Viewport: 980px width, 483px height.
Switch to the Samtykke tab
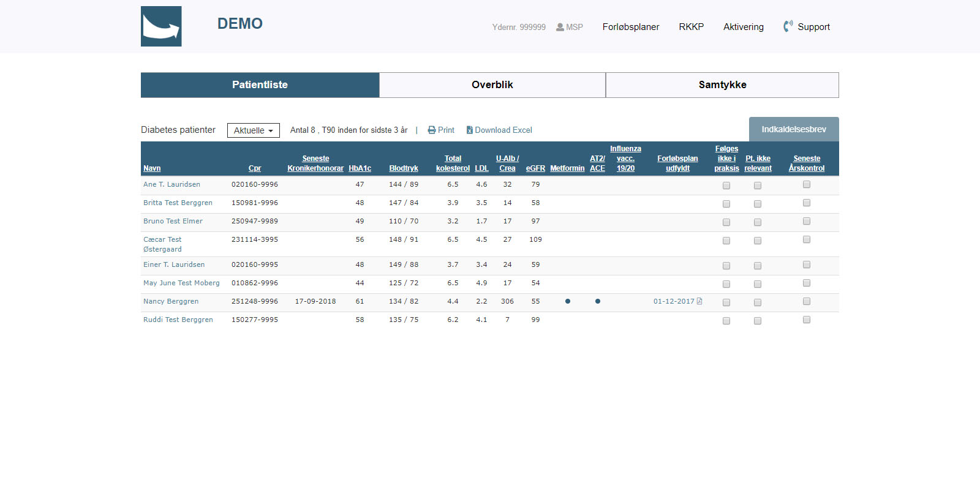[x=723, y=85]
